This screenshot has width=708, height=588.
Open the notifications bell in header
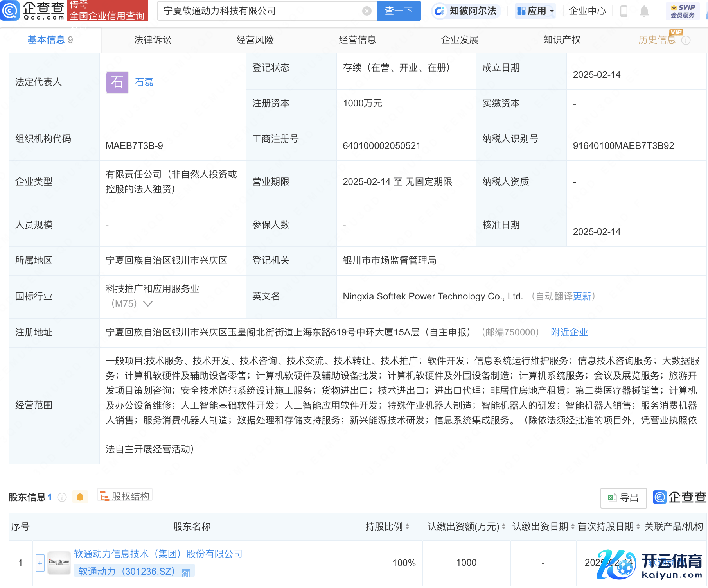point(644,11)
